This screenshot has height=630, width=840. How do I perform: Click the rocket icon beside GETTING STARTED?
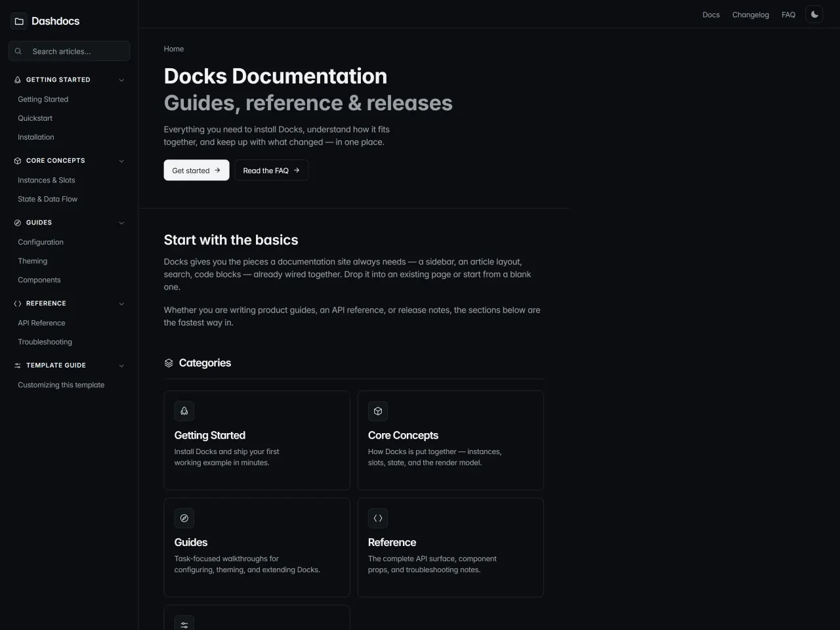click(18, 80)
